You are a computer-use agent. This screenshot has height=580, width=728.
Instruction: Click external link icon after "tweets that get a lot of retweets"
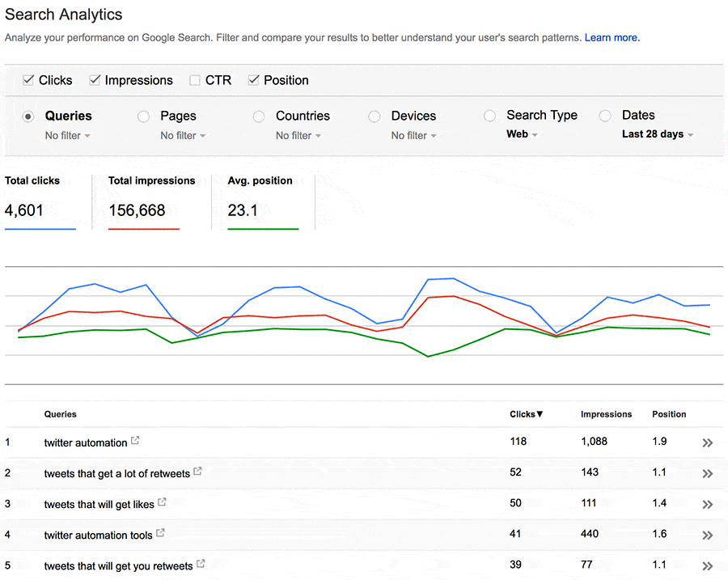coord(196,470)
